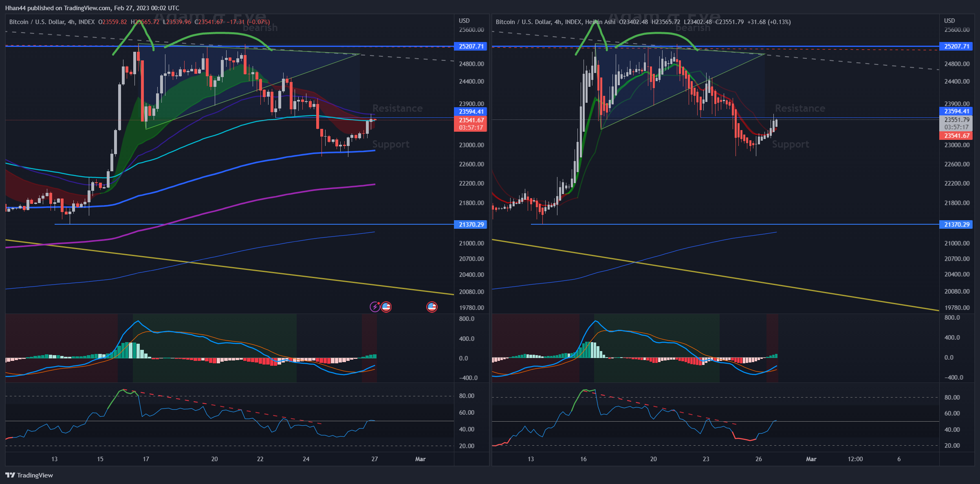The height and width of the screenshot is (484, 980).
Task: Click the 'Mar' label on the right time axis
Action: [811, 459]
